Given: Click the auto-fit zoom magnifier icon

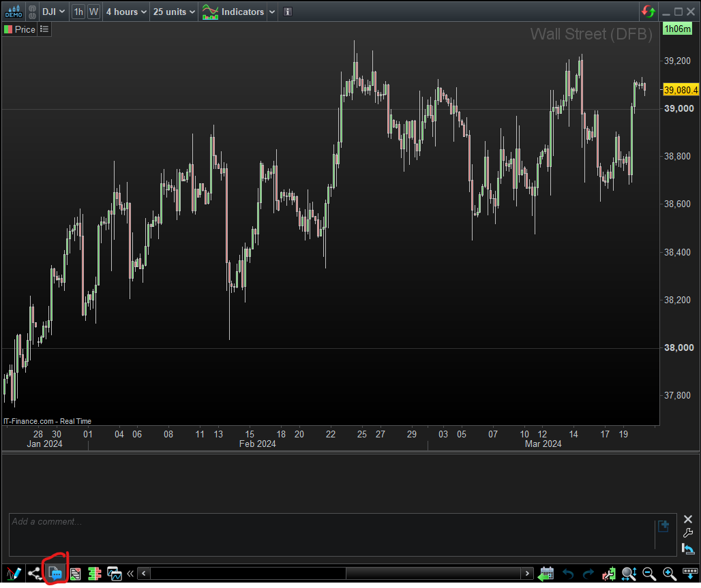Looking at the screenshot, I should [x=629, y=574].
